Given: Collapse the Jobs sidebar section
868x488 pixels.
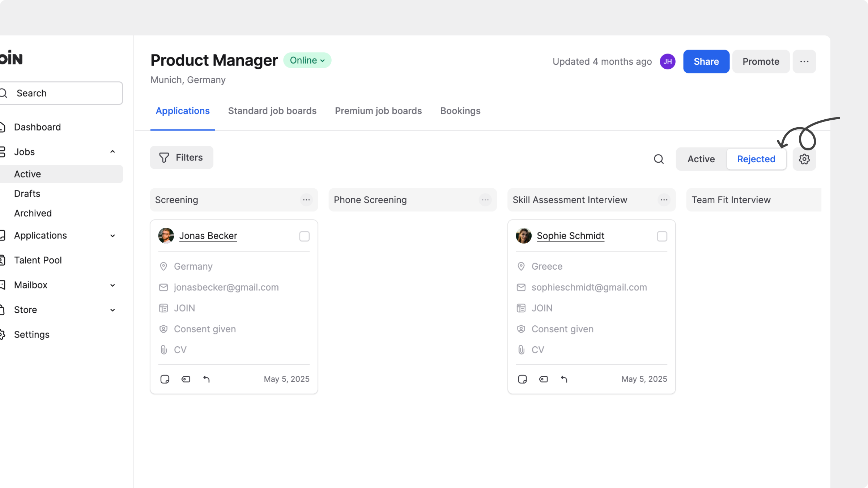Looking at the screenshot, I should tap(112, 152).
